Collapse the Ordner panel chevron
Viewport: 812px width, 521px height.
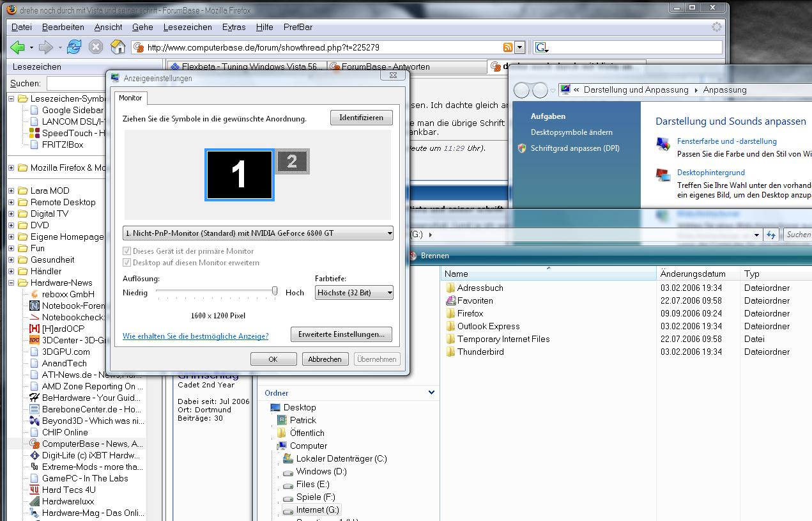(431, 393)
